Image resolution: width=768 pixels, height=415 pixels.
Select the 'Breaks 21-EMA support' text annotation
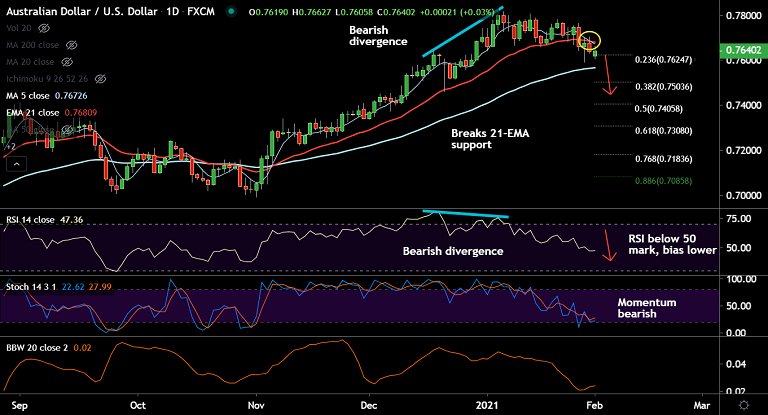(x=490, y=139)
